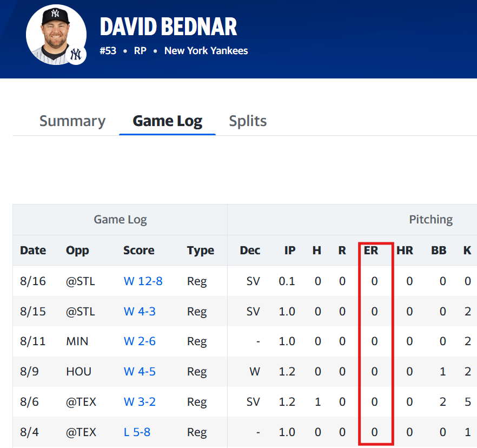
Task: Open the W 12-8 game score link
Action: tap(143, 281)
